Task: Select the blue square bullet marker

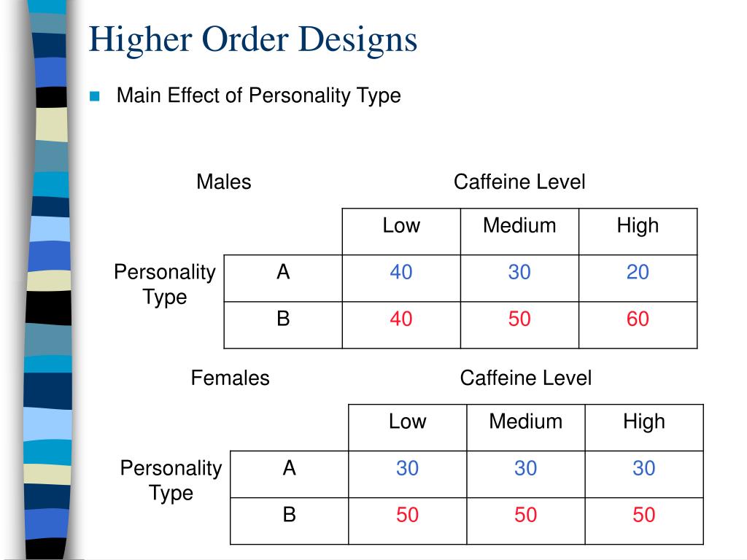Action: (x=94, y=96)
